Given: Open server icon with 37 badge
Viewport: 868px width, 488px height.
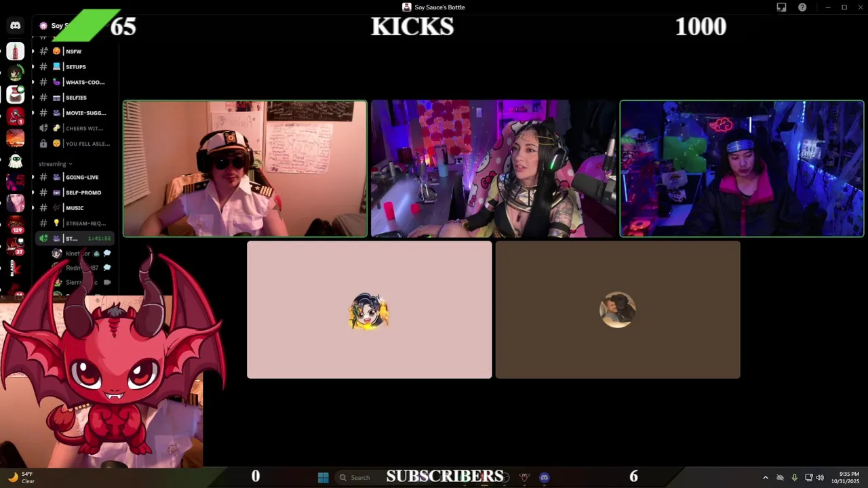Looking at the screenshot, I should 15,247.
